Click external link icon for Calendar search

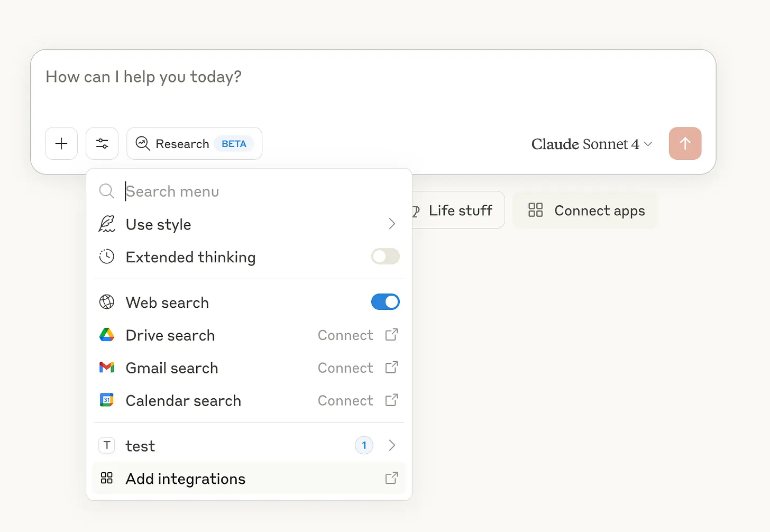[391, 400]
